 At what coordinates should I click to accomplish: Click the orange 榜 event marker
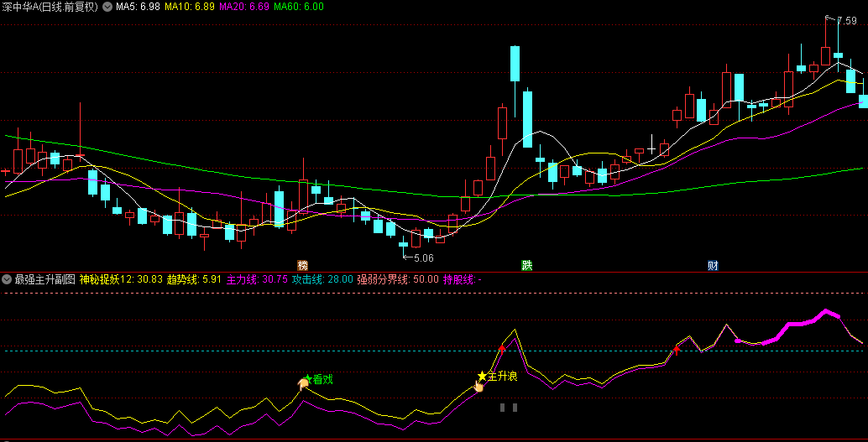[x=302, y=266]
